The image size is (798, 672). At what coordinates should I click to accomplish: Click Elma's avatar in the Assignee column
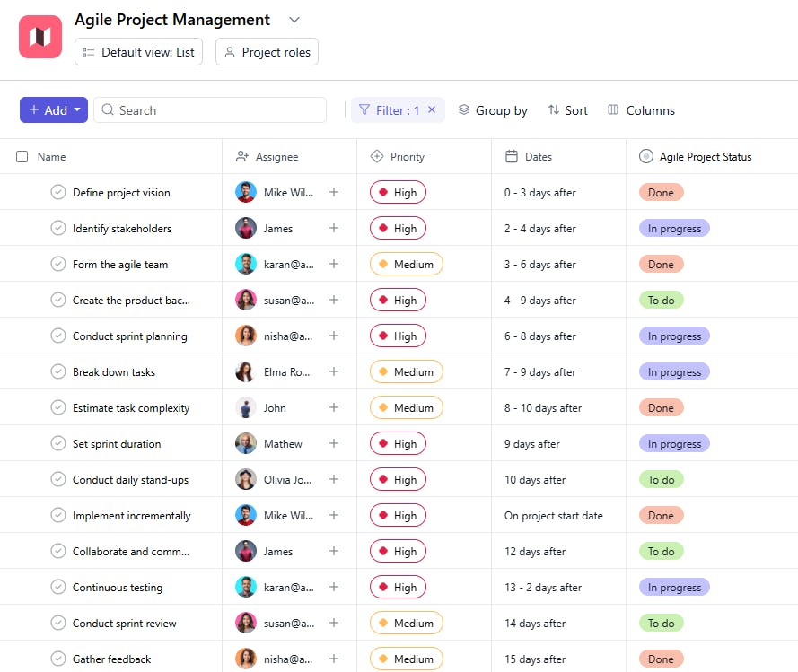(246, 372)
